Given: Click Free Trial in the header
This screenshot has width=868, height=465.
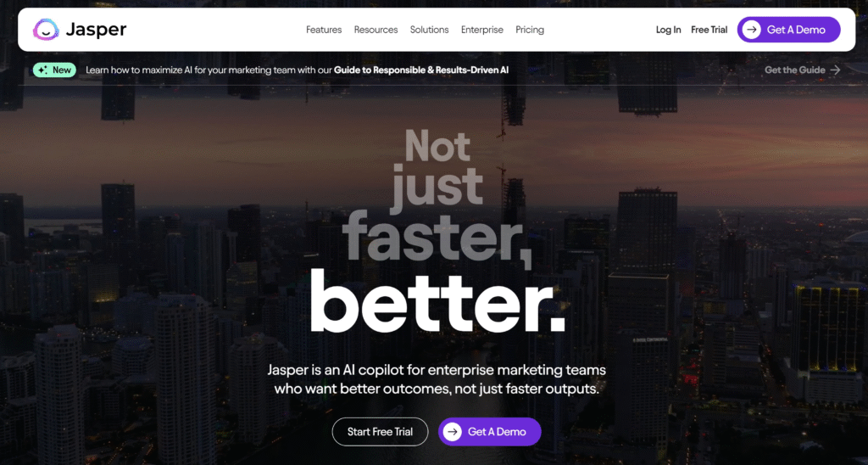Looking at the screenshot, I should (x=709, y=30).
